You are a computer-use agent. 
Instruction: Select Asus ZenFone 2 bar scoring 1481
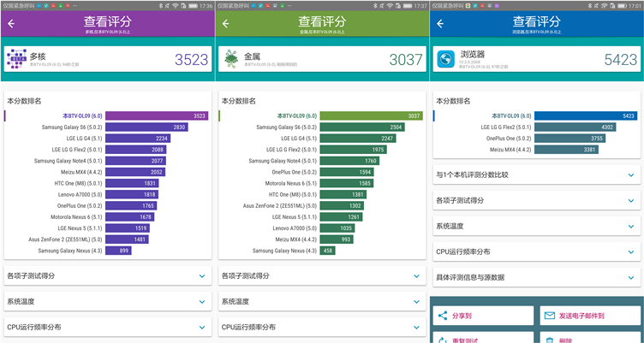[127, 240]
